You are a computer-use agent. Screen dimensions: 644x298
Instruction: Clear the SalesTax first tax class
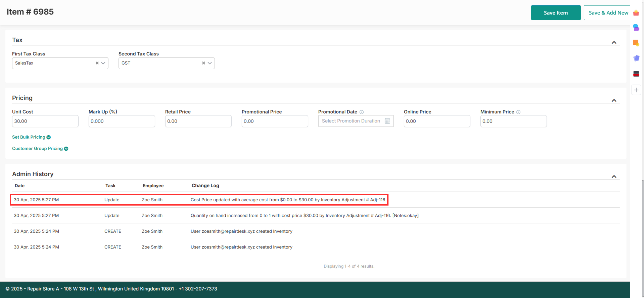pyautogui.click(x=97, y=63)
